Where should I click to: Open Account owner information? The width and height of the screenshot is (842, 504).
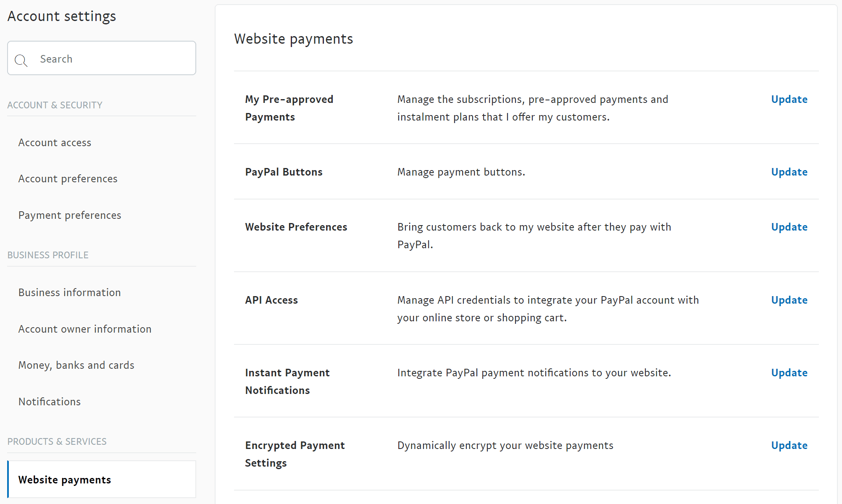pyautogui.click(x=85, y=329)
